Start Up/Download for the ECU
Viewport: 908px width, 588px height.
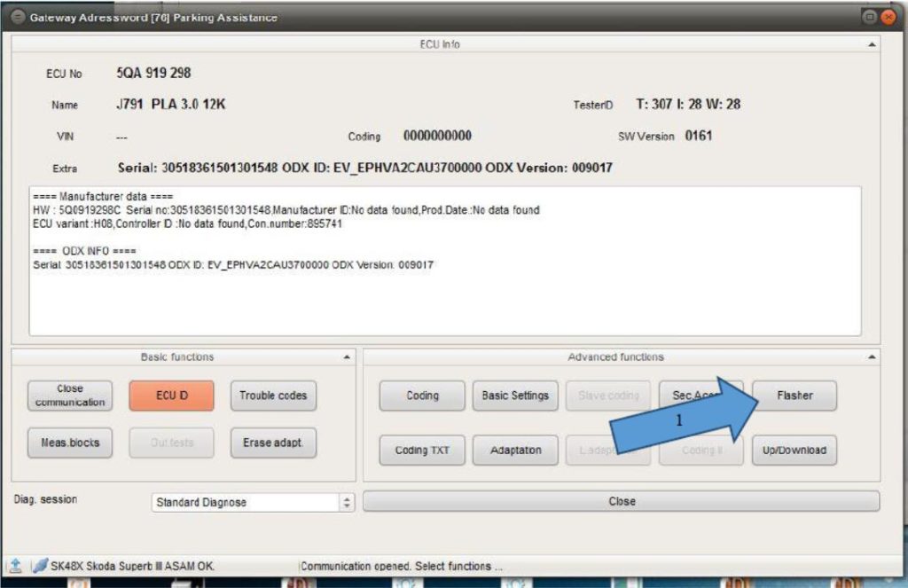tap(794, 450)
